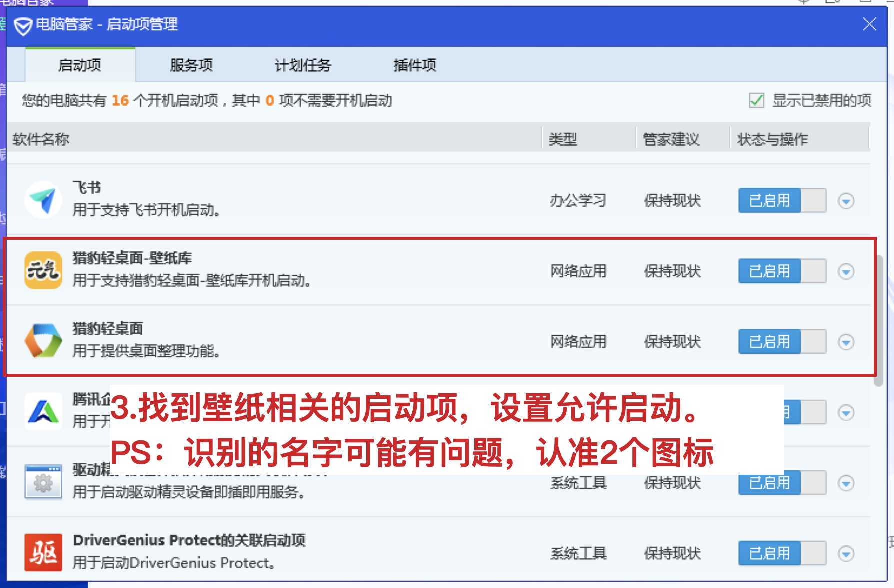Screen dimensions: 894x588
Task: Toggle 已启用 switch in the 驱动精灵 row
Action: [x=782, y=482]
